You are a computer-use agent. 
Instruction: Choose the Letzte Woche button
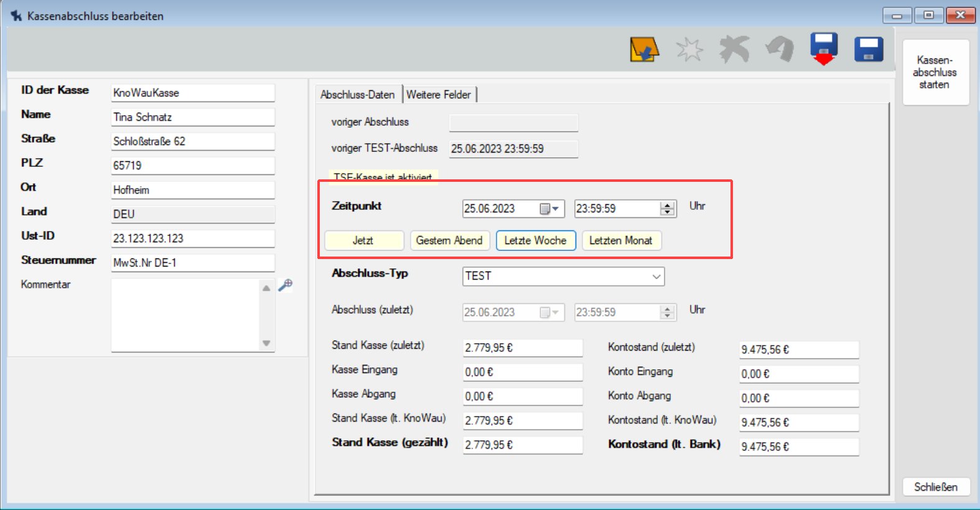(x=535, y=240)
